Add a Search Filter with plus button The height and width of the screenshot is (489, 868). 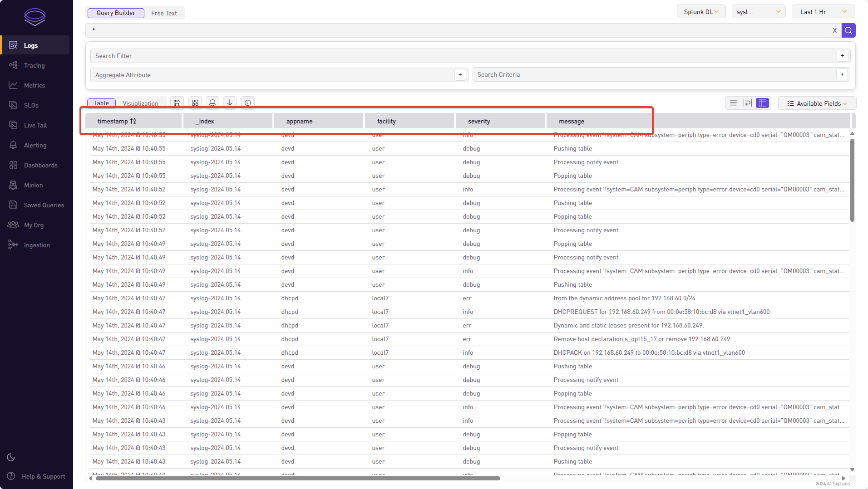[843, 56]
